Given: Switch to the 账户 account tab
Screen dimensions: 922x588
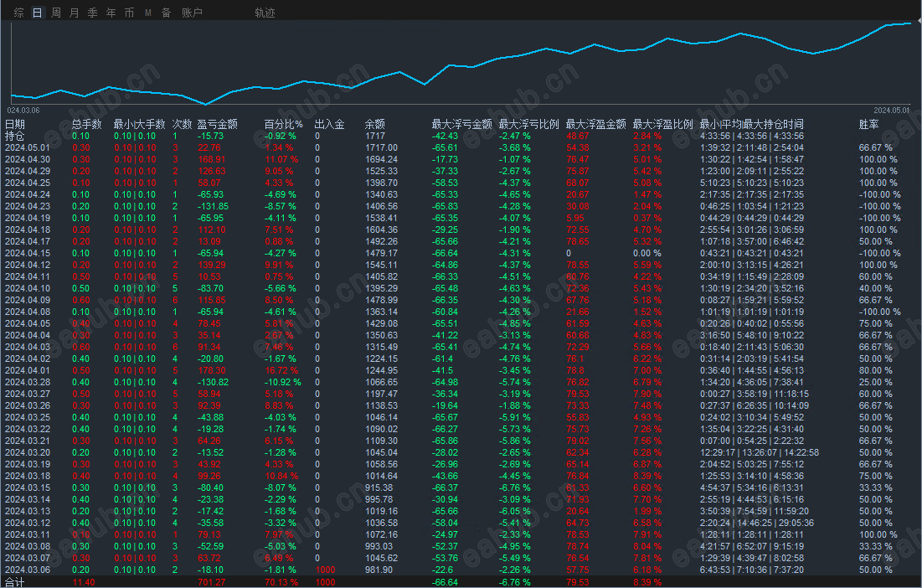Looking at the screenshot, I should (x=192, y=13).
